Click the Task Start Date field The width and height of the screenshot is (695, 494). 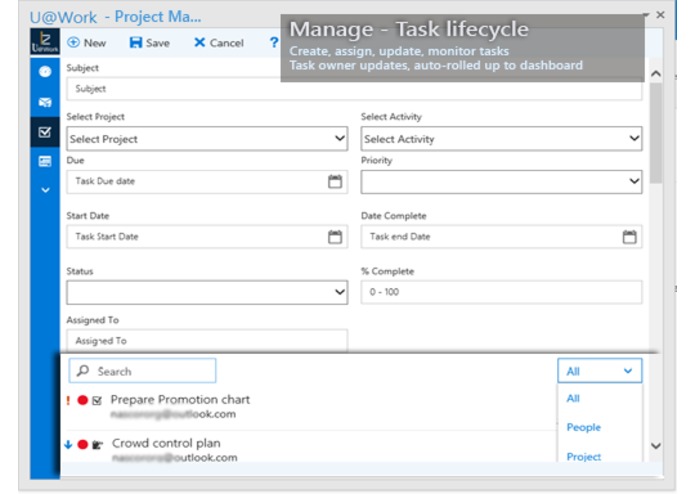[207, 237]
